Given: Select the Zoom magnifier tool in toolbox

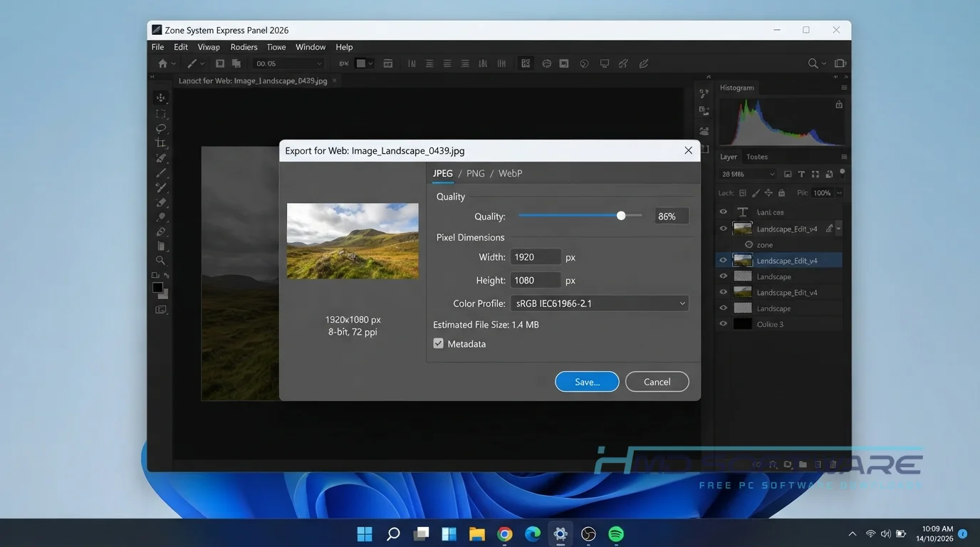Looking at the screenshot, I should tap(160, 261).
